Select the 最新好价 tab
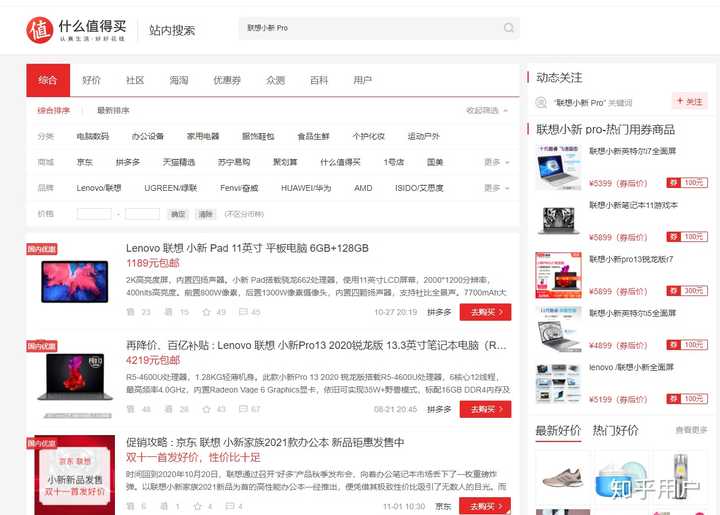This screenshot has width=720, height=515. (x=558, y=431)
